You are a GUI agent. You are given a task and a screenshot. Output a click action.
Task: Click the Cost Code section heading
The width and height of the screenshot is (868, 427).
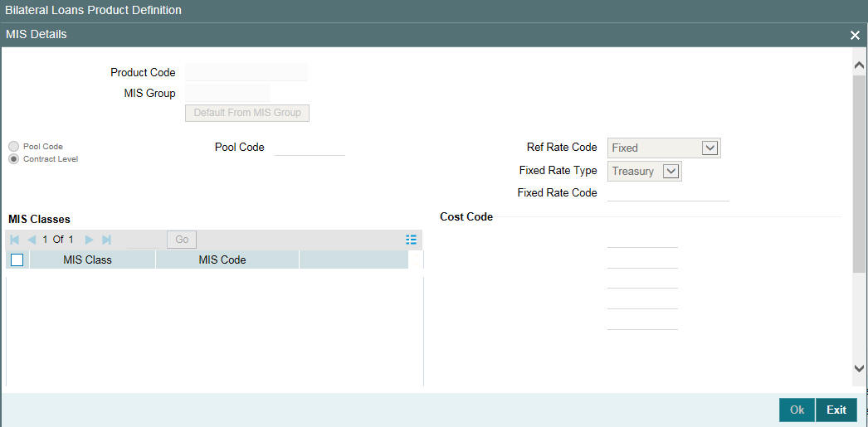(x=466, y=217)
